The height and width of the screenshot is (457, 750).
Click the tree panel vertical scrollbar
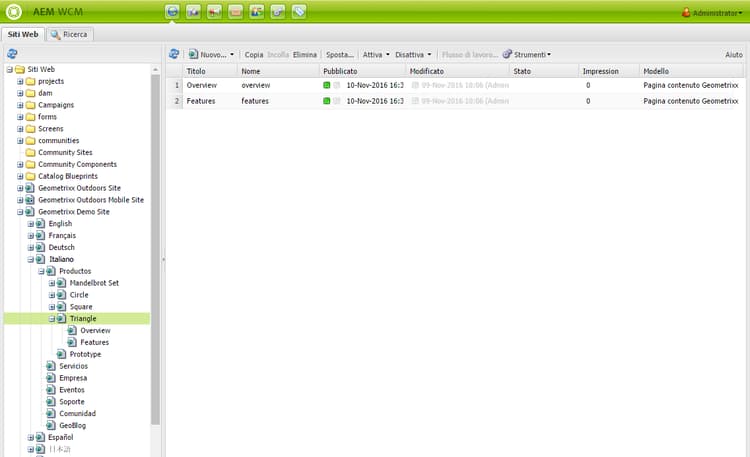point(155,249)
